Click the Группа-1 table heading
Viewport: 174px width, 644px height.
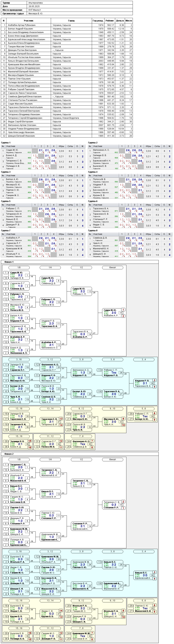click(6, 143)
